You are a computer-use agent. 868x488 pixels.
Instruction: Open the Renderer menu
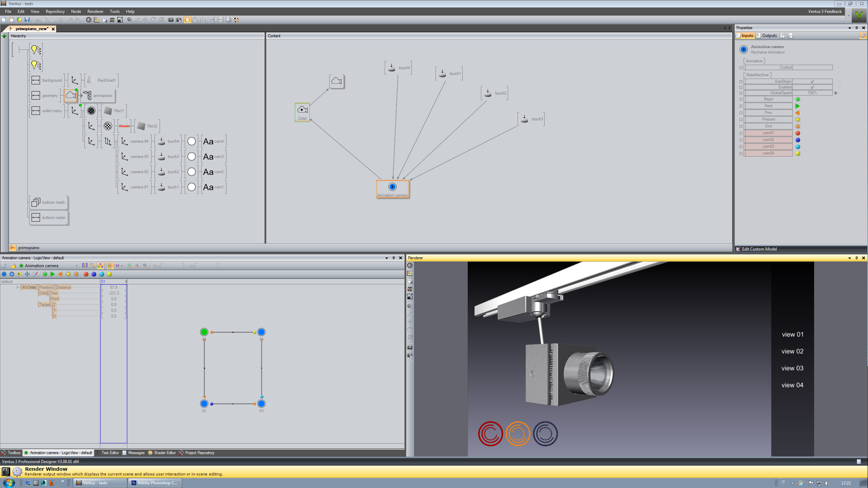click(95, 12)
